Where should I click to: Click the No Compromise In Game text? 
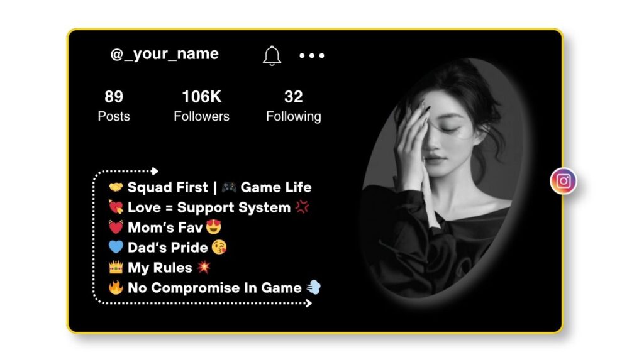pyautogui.click(x=214, y=288)
